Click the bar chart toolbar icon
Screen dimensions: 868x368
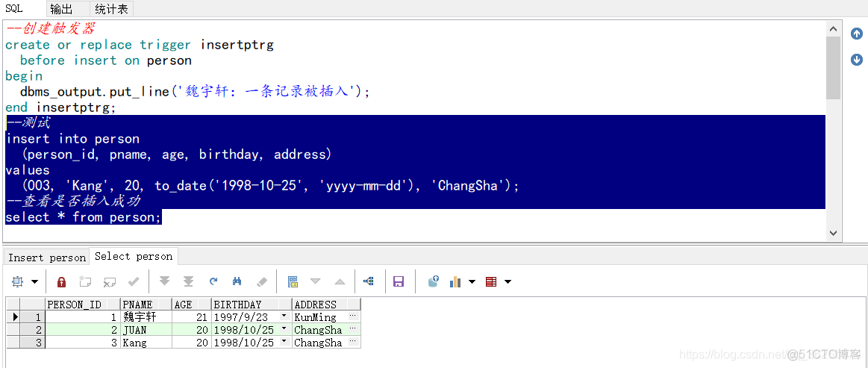coord(455,281)
